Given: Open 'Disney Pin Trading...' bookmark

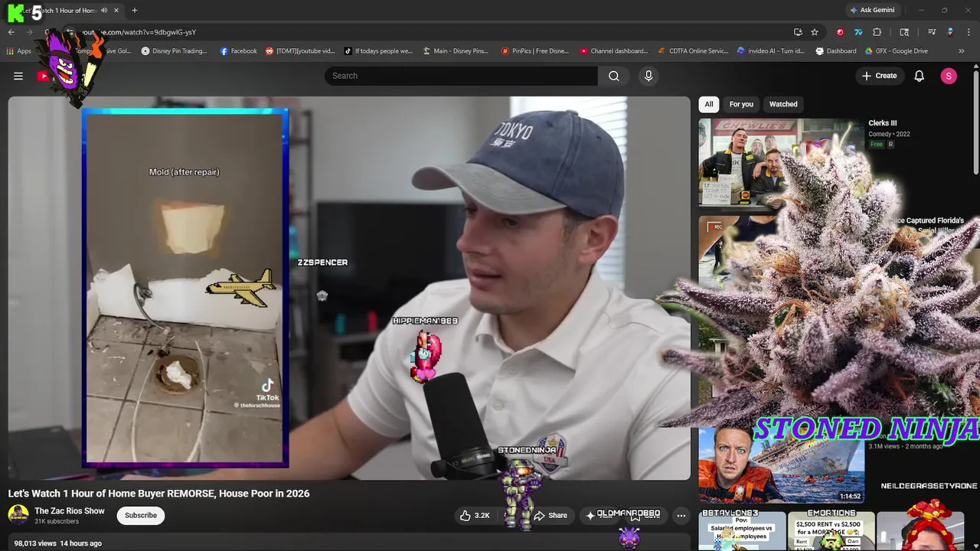Looking at the screenshot, I should point(174,51).
